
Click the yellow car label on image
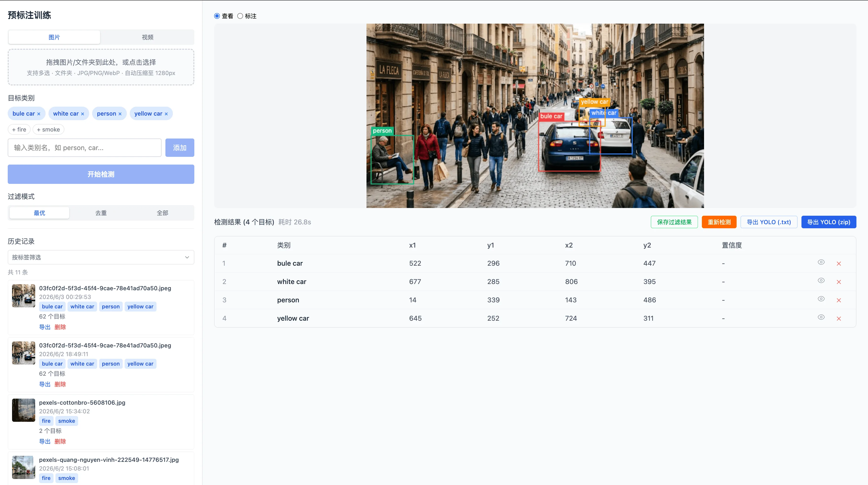pyautogui.click(x=594, y=102)
